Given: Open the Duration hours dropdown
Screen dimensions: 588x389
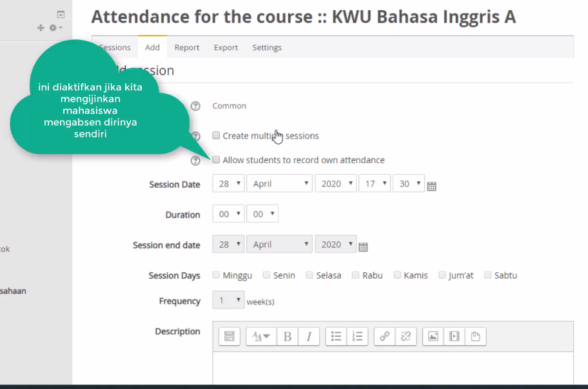Looking at the screenshot, I should point(228,214).
